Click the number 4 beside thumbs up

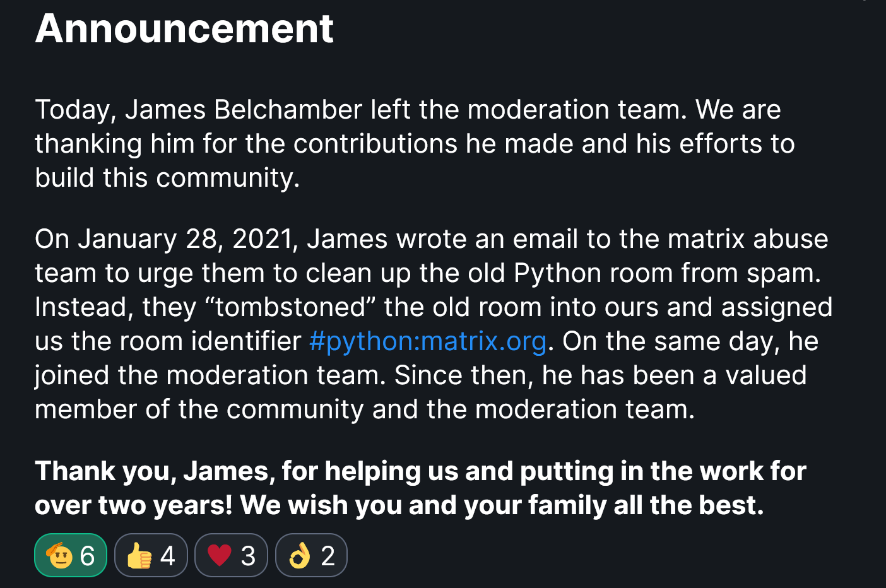coord(167,556)
